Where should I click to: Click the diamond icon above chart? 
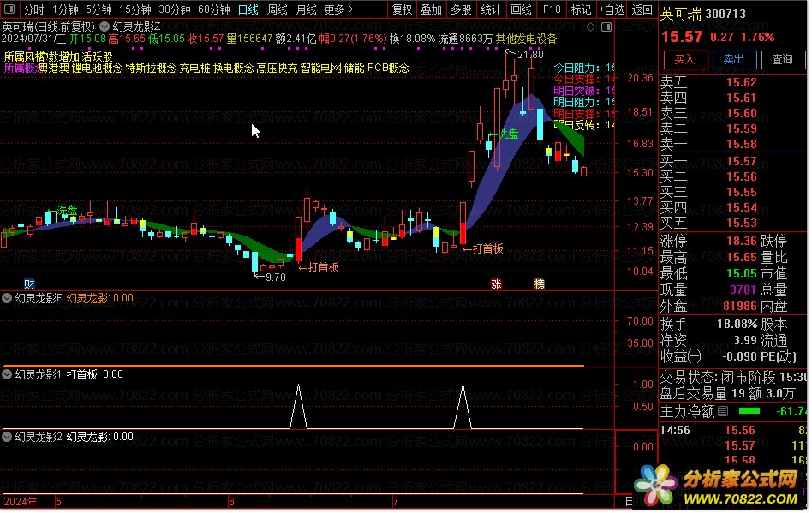click(x=591, y=27)
